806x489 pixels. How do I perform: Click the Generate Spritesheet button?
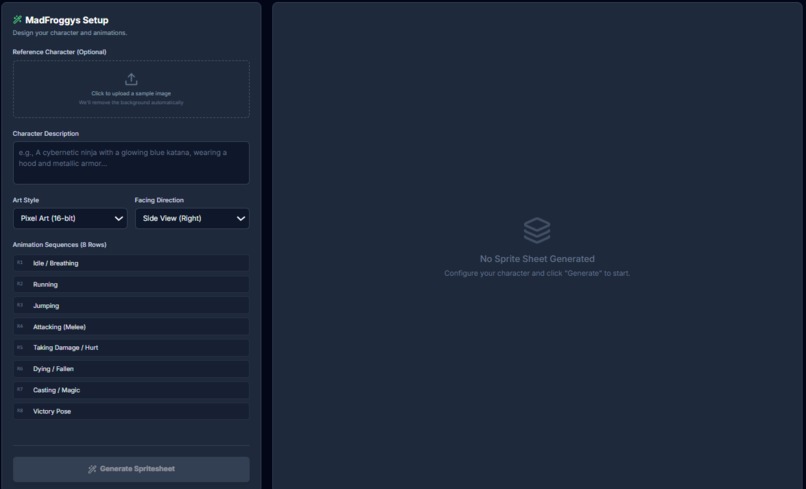pyautogui.click(x=131, y=469)
